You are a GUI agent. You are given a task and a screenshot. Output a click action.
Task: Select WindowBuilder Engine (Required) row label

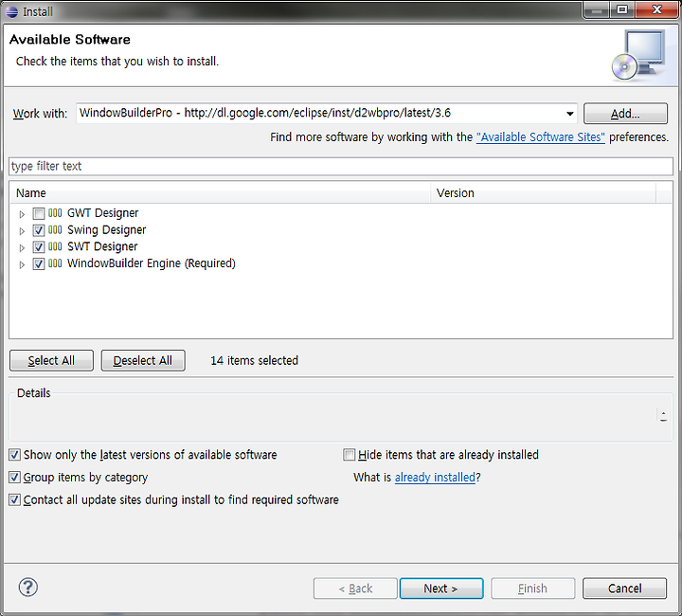click(x=152, y=263)
